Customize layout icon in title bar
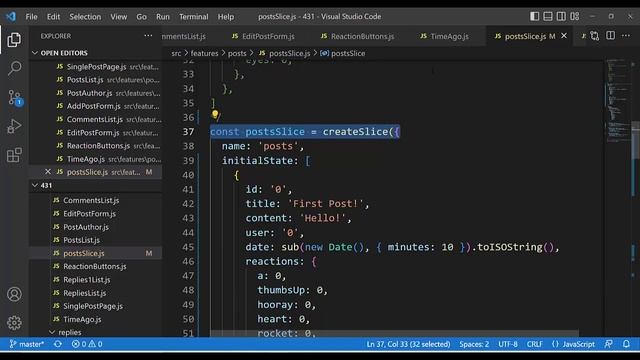Viewport: 640px width, 360px height. 575,16
